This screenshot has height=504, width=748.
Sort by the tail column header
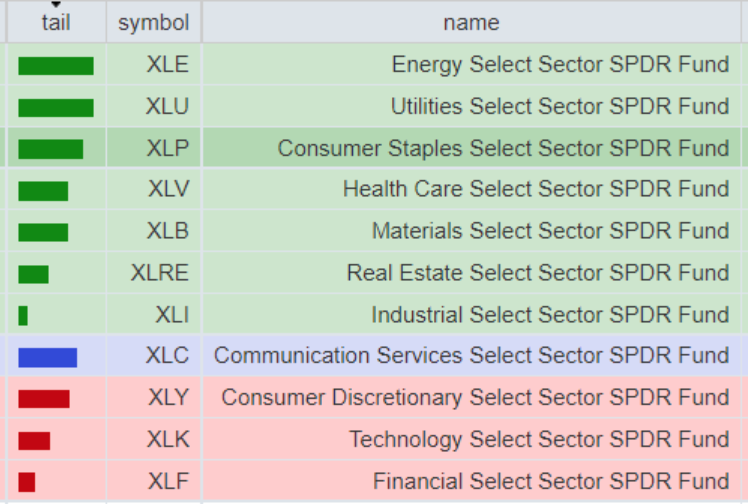(x=56, y=22)
